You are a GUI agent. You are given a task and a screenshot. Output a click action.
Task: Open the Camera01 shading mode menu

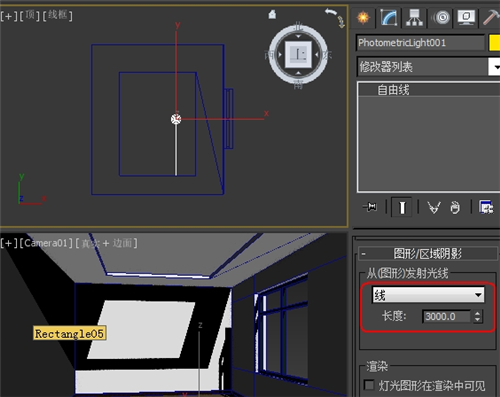pos(106,243)
